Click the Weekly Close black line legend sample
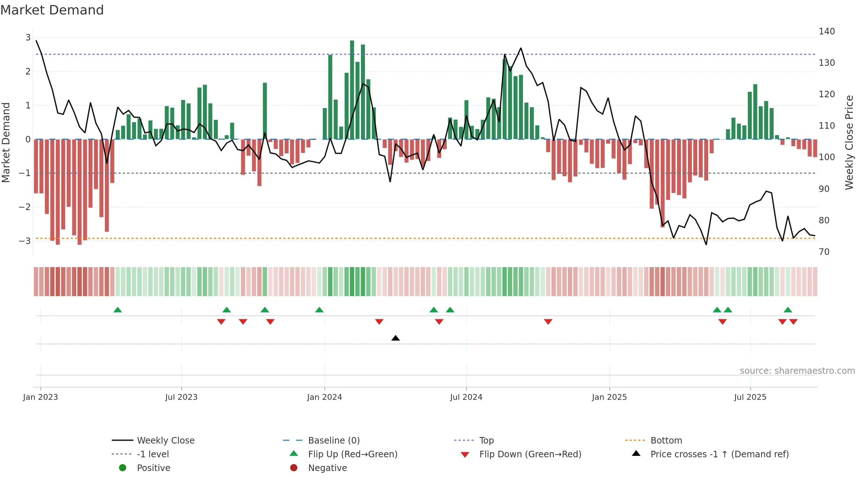868x488 pixels. (122, 440)
